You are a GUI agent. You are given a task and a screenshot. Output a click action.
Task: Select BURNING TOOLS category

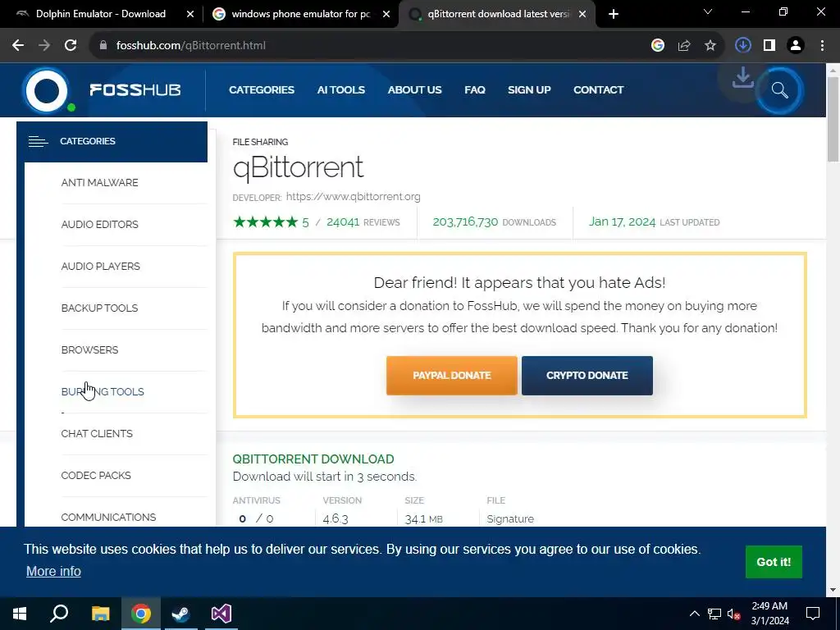[103, 391]
